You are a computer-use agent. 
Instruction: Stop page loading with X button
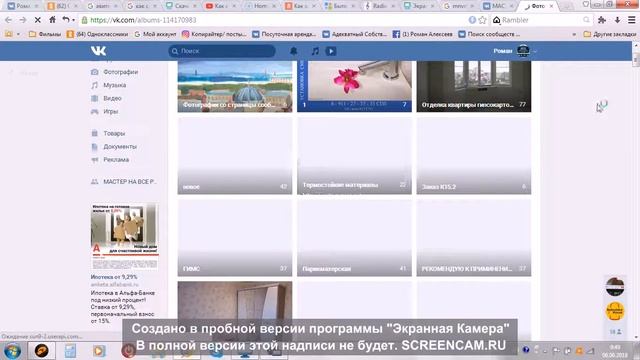point(38,20)
